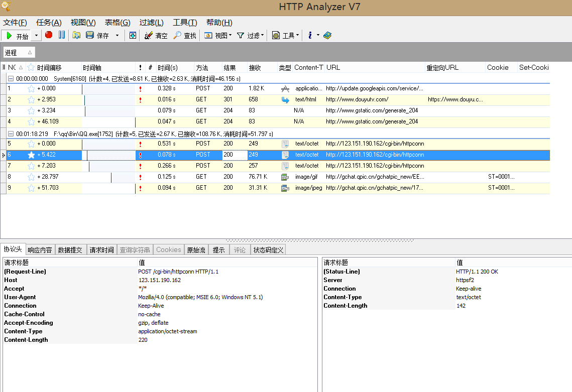The height and width of the screenshot is (392, 572).
Task: Switch to the 响应内容 tab
Action: [x=40, y=250]
